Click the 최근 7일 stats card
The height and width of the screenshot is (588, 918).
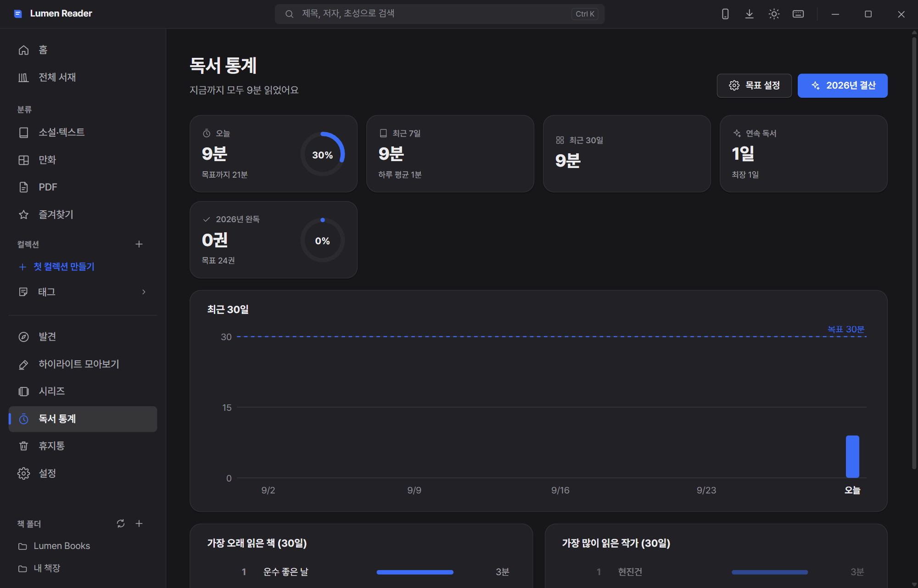pos(450,154)
